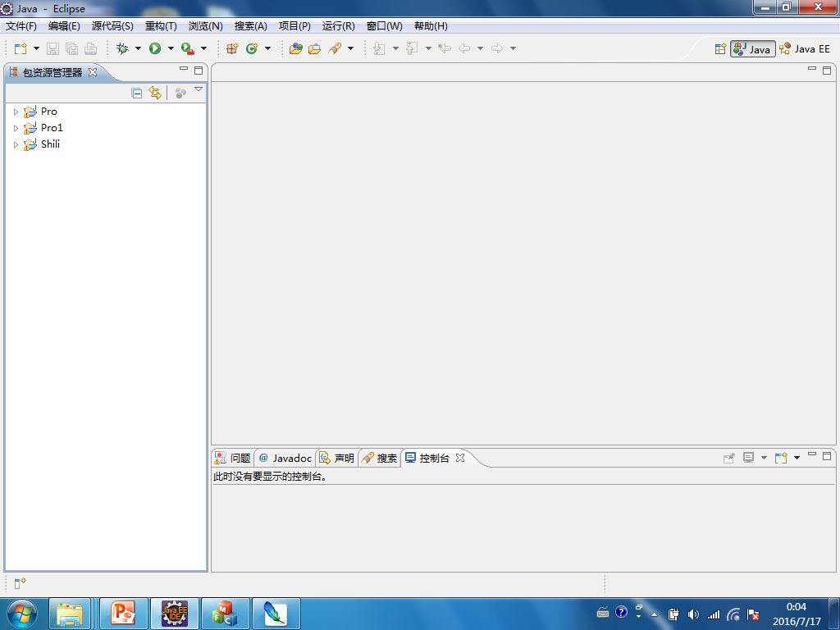Switch to the Javadoc tab
840x630 pixels.
[x=285, y=458]
